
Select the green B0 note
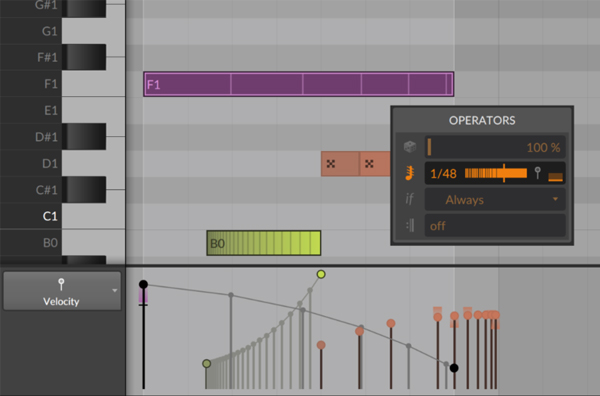264,243
